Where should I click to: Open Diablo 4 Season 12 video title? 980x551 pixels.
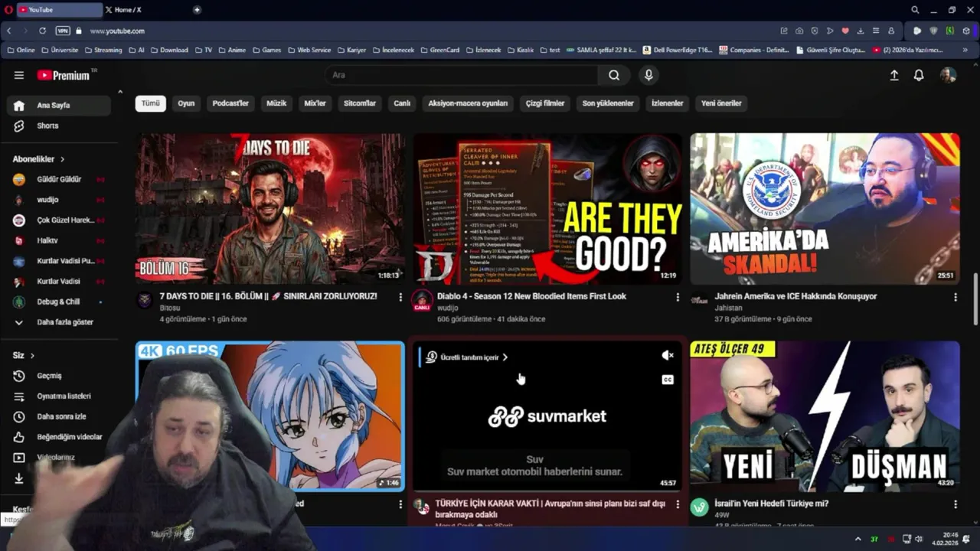(531, 296)
